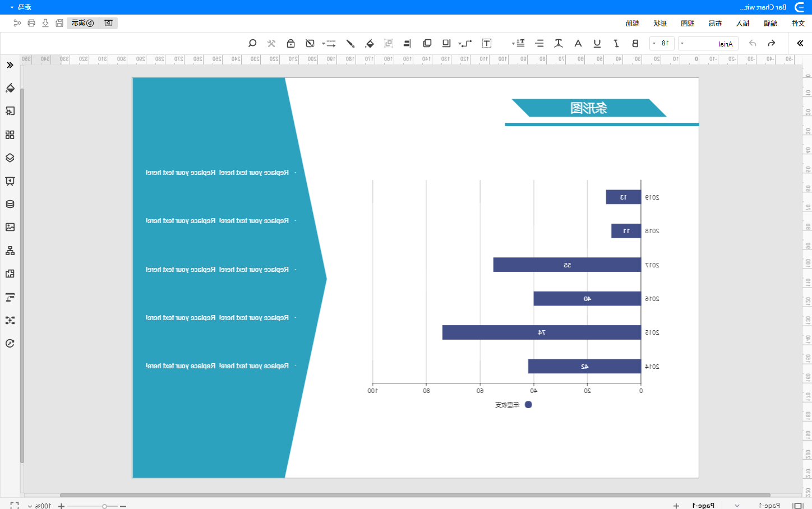Image resolution: width=812 pixels, height=509 pixels.
Task: Open the 登录 account dropdown
Action: [21, 7]
